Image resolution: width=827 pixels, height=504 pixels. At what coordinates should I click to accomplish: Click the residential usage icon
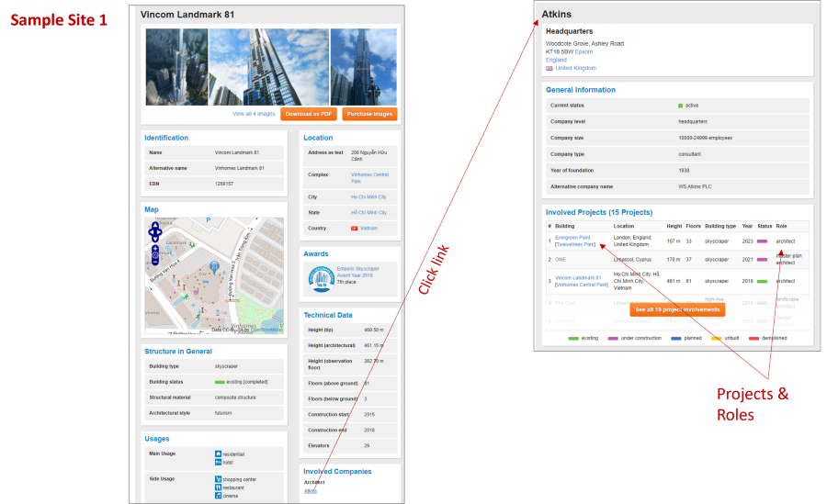tap(219, 454)
